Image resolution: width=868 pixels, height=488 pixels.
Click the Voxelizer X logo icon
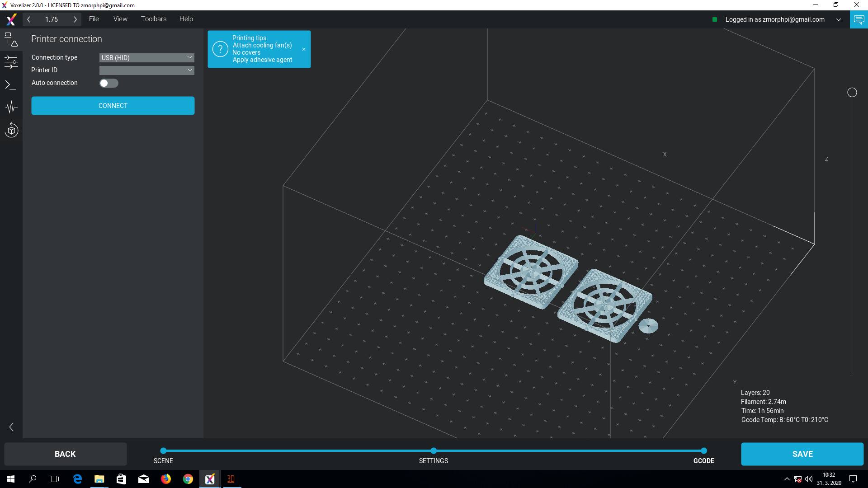(x=11, y=19)
